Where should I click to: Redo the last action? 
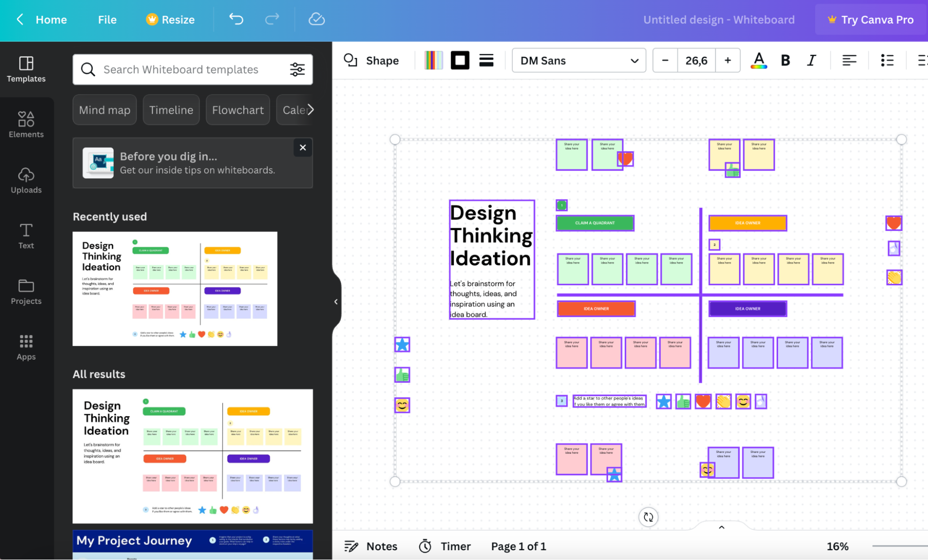point(272,19)
